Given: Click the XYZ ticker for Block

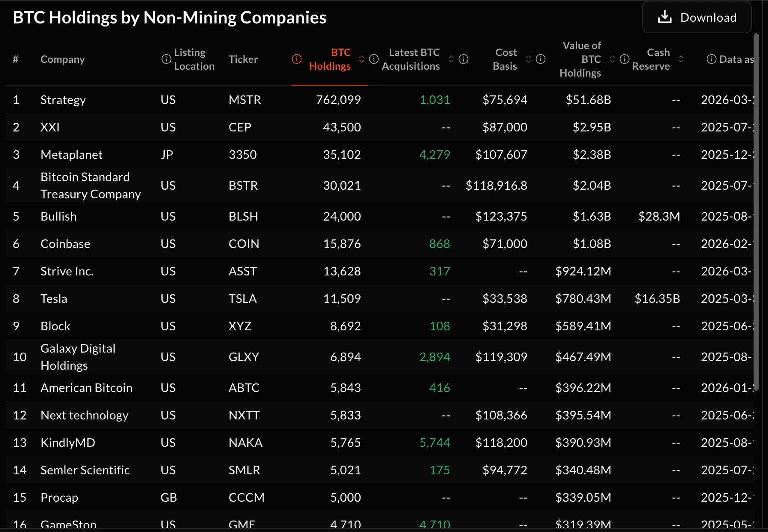Looking at the screenshot, I should click(x=240, y=326).
